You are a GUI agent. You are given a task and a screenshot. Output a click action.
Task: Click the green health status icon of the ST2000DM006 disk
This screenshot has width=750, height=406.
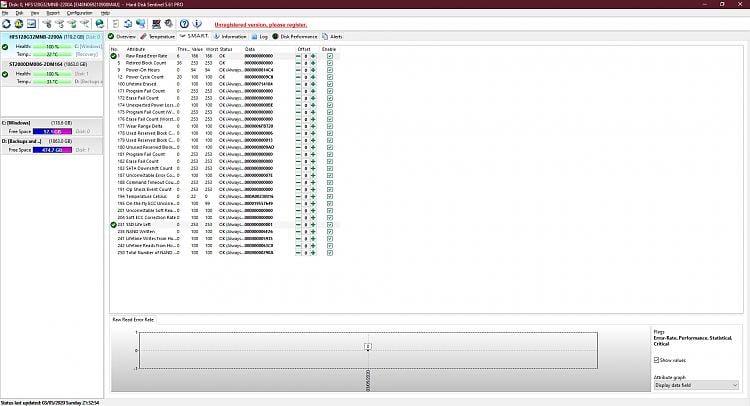pos(5,74)
